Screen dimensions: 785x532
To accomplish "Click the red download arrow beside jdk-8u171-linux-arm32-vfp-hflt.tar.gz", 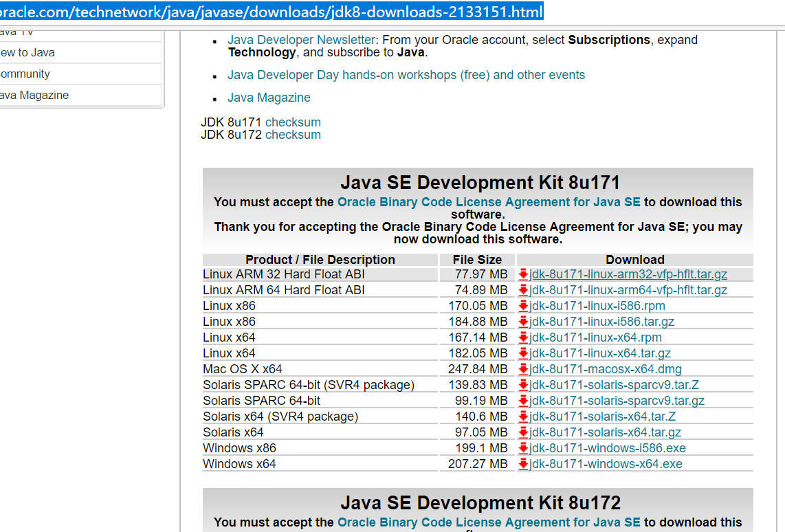I will [x=523, y=274].
